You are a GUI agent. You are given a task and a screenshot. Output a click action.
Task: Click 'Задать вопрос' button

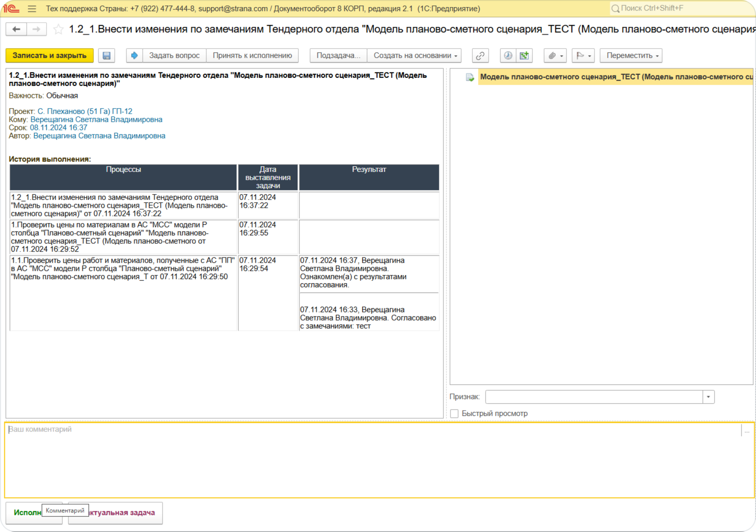[174, 55]
